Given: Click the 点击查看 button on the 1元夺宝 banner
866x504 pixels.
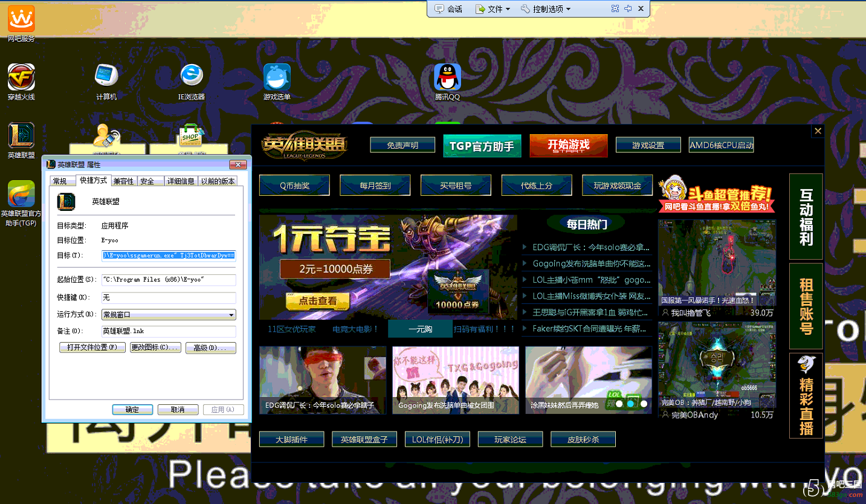Looking at the screenshot, I should (318, 302).
